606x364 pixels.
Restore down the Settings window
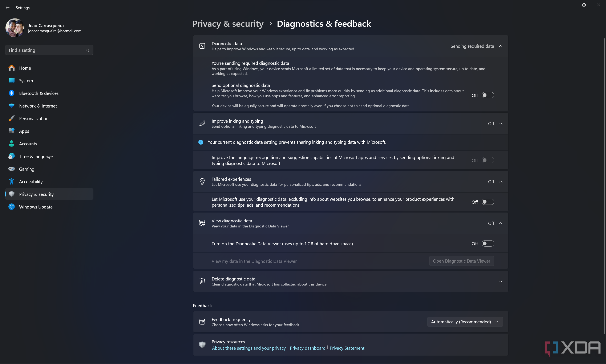click(584, 5)
